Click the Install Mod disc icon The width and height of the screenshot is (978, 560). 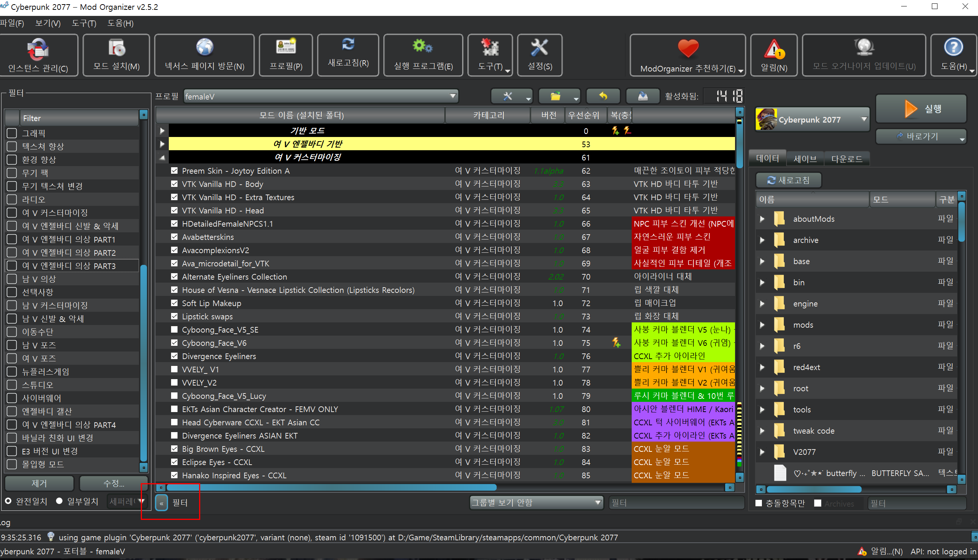coord(117,48)
